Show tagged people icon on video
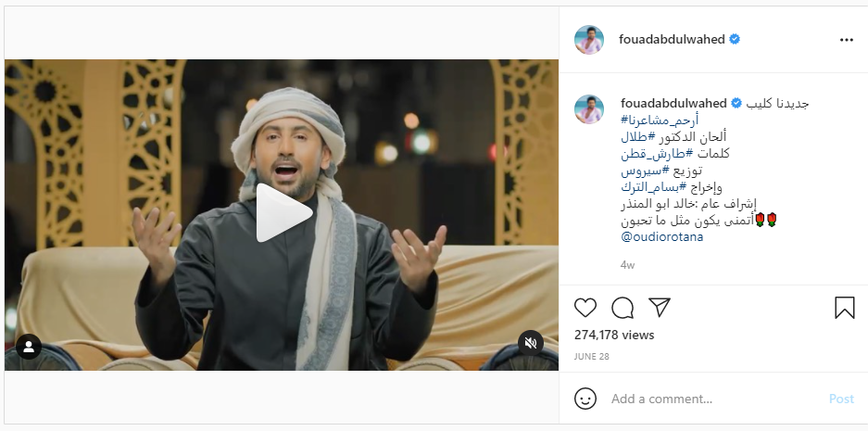 [x=29, y=347]
